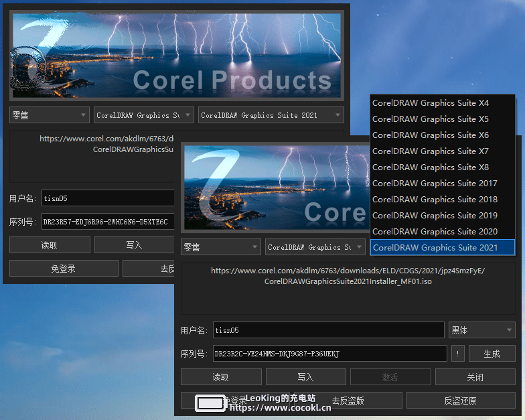Click 免登录 button in back window

[x=64, y=269]
